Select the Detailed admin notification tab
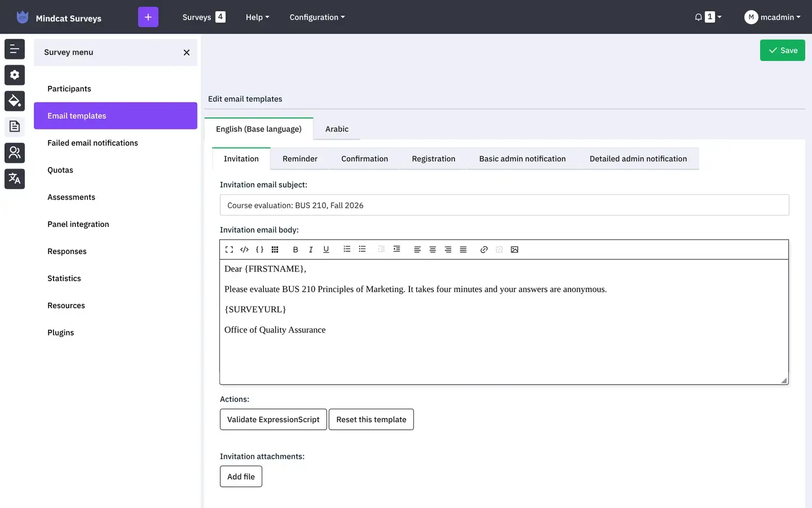 [638, 159]
